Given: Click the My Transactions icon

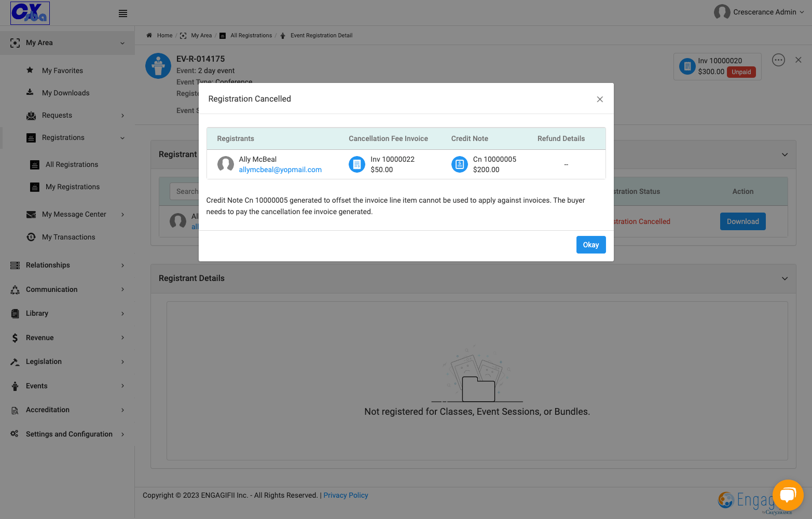Looking at the screenshot, I should click(x=31, y=237).
